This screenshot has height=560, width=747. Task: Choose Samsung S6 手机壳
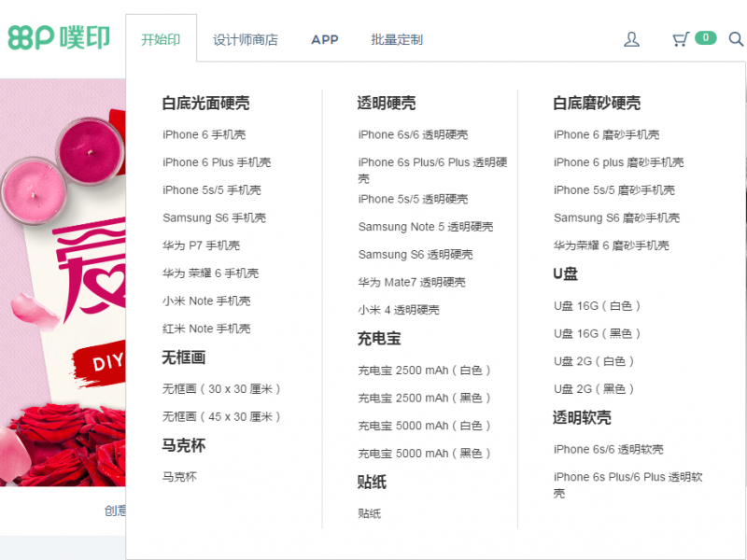(x=215, y=217)
